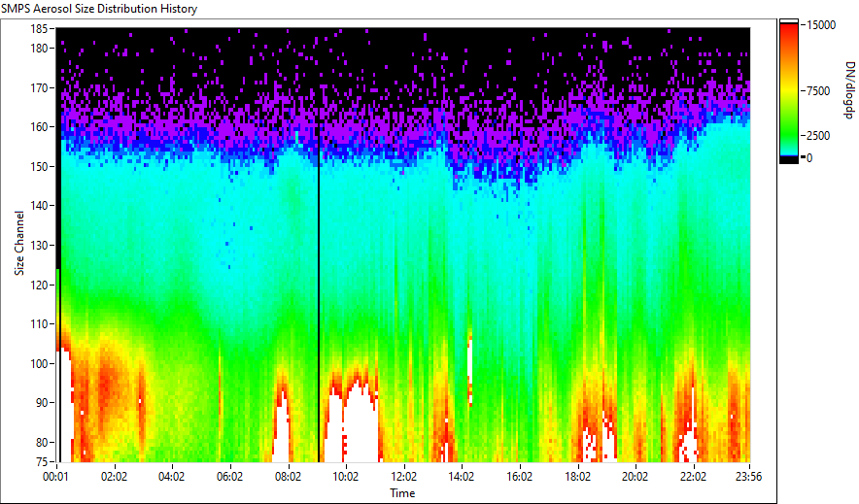Click the 180 size channel axis value
Screen dimensions: 859x504
pyautogui.click(x=40, y=49)
